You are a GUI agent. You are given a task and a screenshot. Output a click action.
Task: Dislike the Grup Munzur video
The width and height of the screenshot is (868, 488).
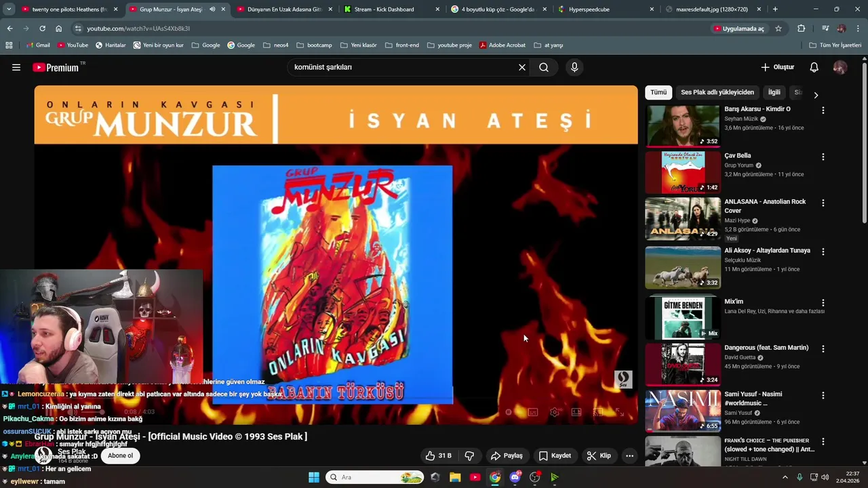coord(469,455)
